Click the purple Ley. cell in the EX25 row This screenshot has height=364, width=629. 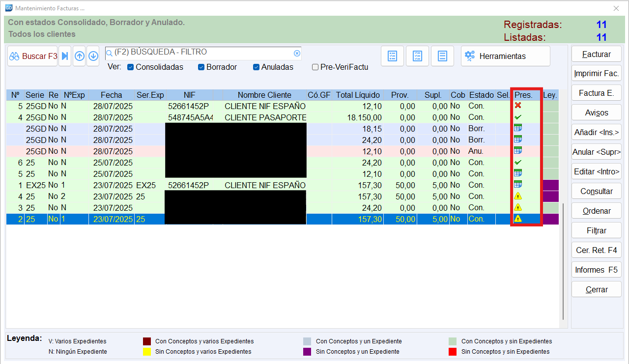click(x=551, y=185)
